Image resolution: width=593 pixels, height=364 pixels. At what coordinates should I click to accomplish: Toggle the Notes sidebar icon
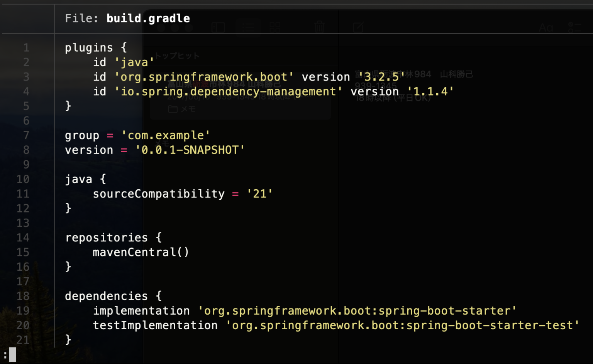218,27
